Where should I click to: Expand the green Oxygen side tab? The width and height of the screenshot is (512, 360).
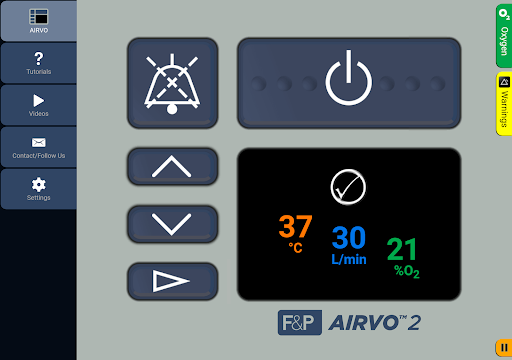click(x=504, y=36)
